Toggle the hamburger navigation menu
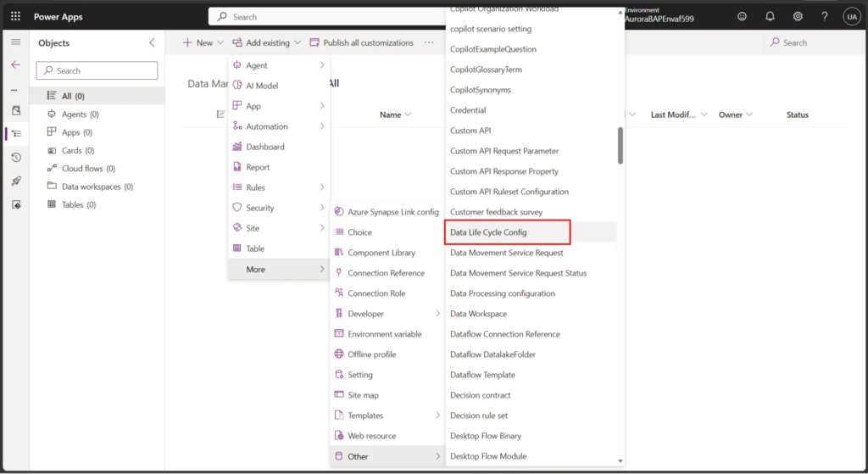 tap(15, 42)
